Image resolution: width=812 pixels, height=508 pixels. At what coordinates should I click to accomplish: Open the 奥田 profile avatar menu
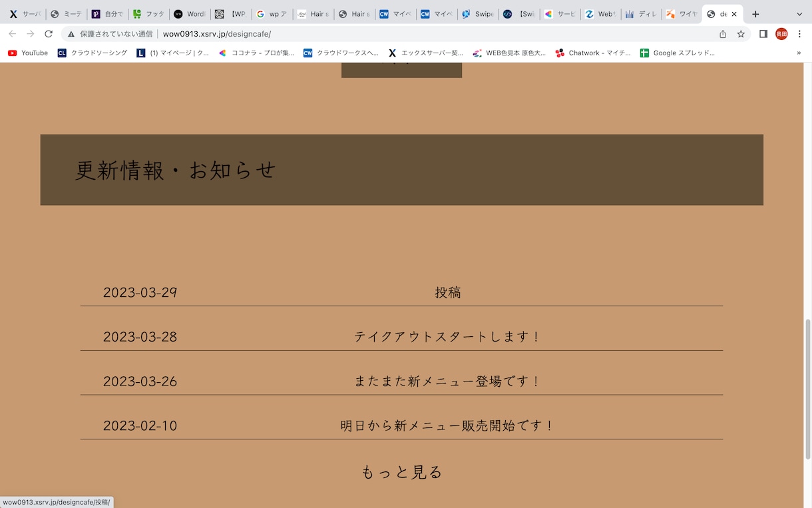coord(781,34)
